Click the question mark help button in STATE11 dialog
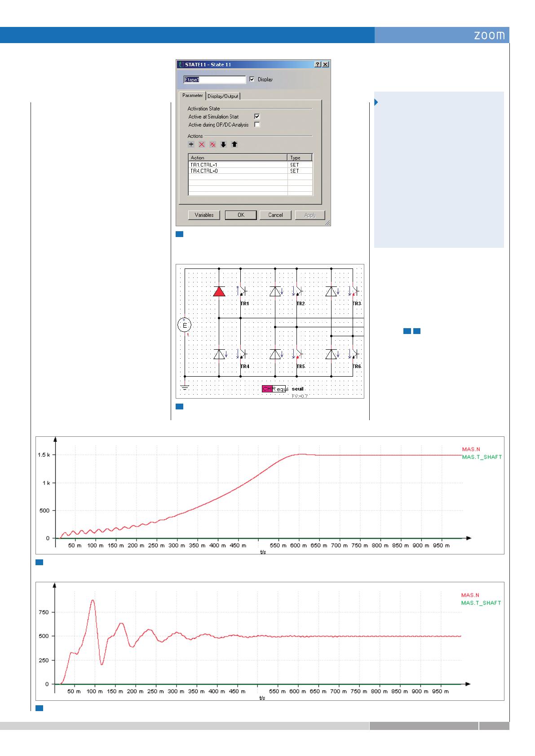Screen dimensions: 535x756 (x=318, y=65)
